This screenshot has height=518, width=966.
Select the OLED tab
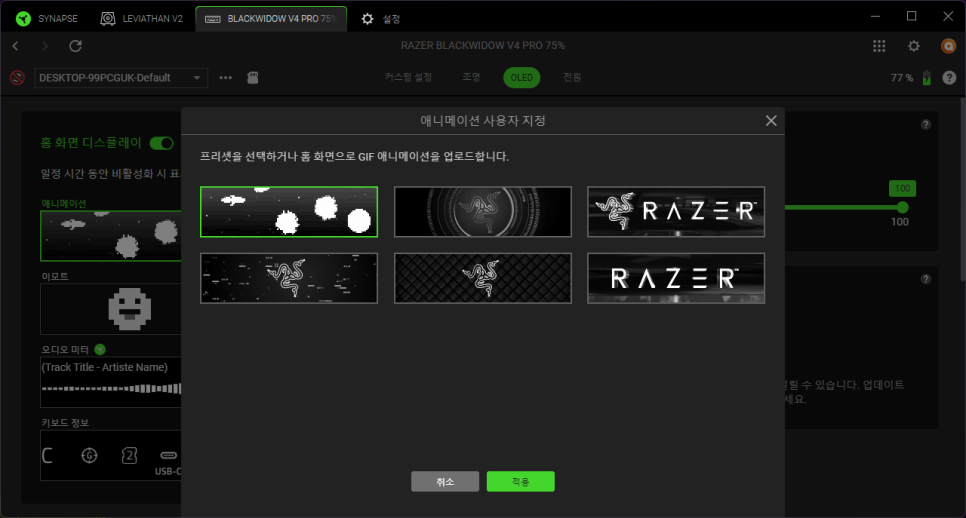coord(521,78)
